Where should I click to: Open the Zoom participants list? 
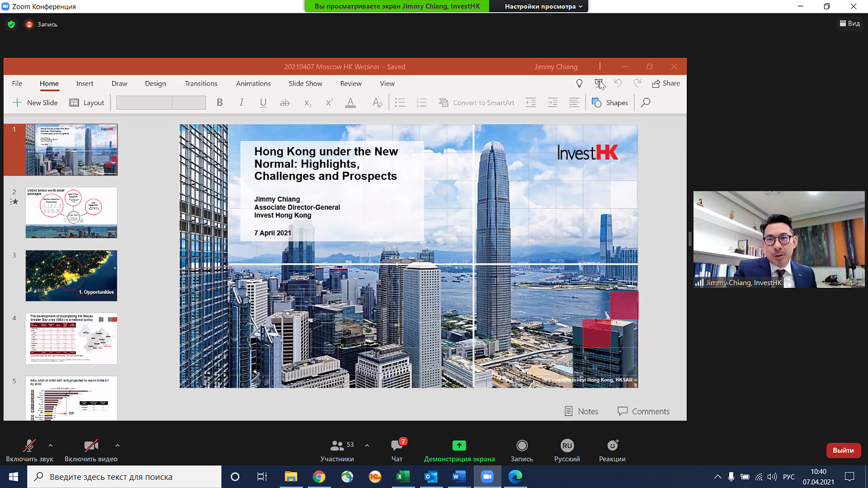[x=337, y=450]
